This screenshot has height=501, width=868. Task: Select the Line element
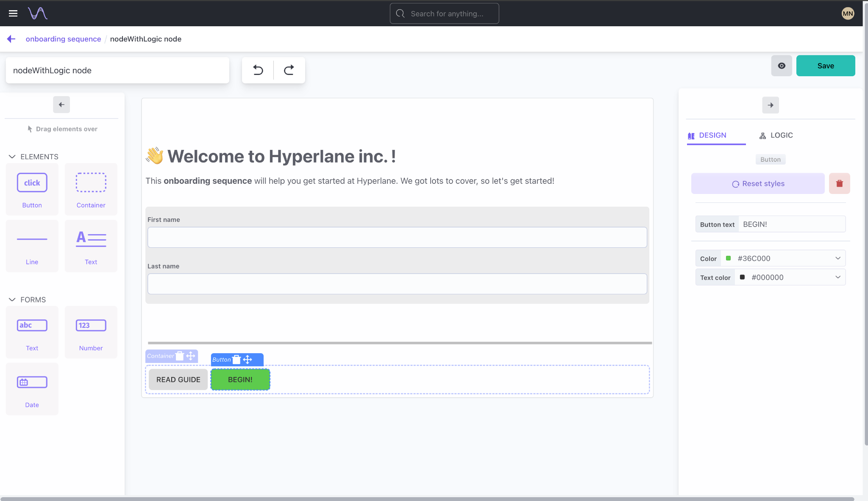(x=32, y=246)
